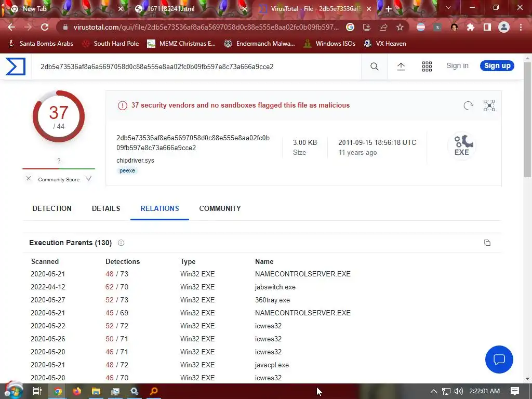532x399 pixels.
Task: Click the search magnifier icon
Action: (374, 66)
